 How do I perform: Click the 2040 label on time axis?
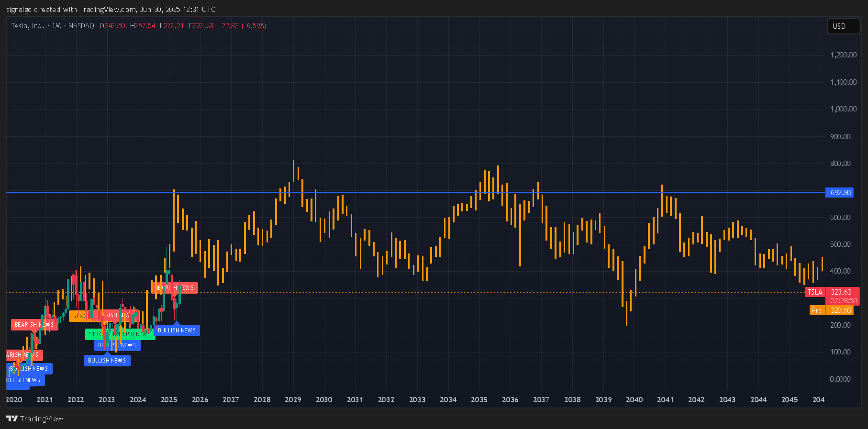(634, 400)
